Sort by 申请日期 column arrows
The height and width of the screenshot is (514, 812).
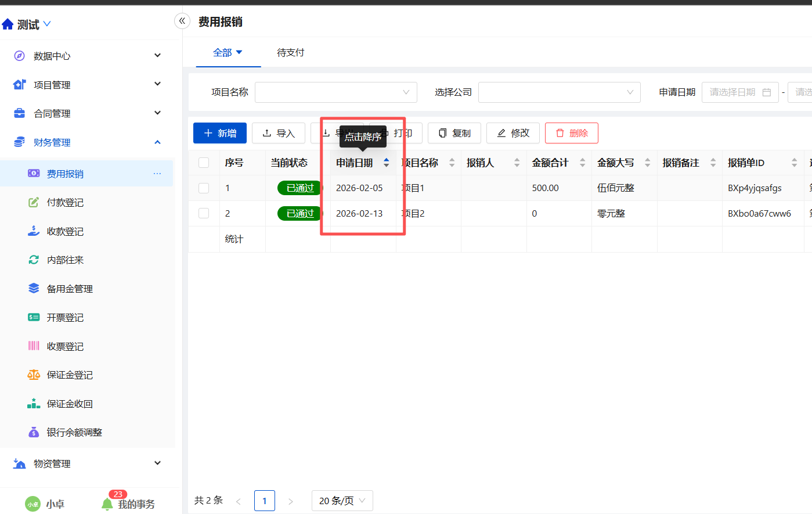[386, 163]
